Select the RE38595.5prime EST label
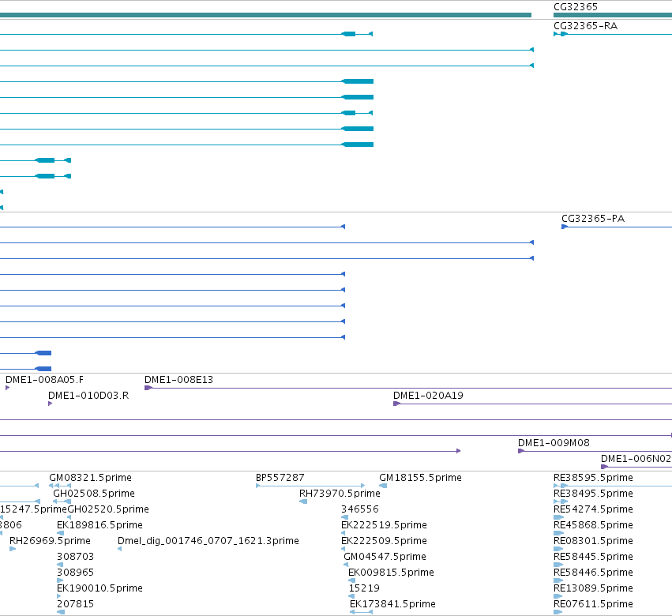The width and height of the screenshot is (672, 616). tap(593, 478)
